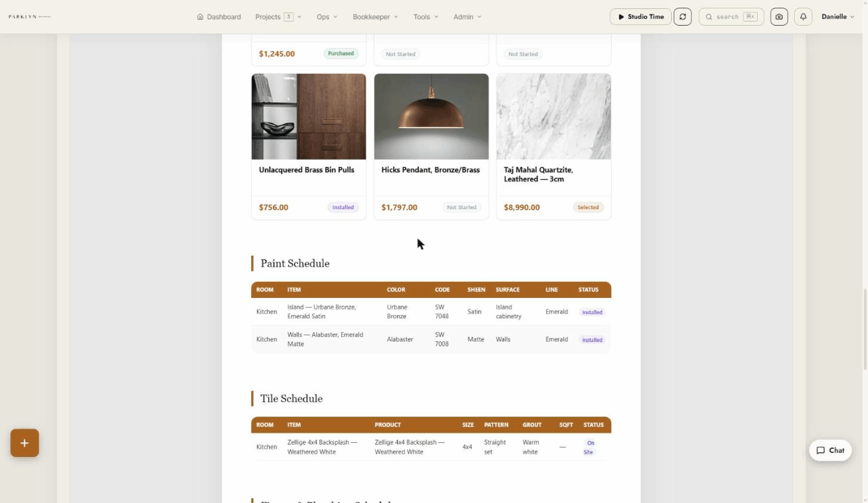Focus the search field
Viewport: 868px width, 503px height.
pos(731,17)
